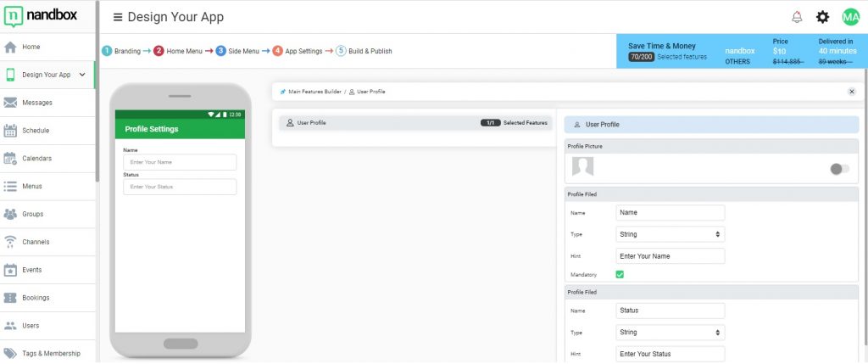This screenshot has height=364, width=868.
Task: Click step 3 Side Menu circle
Action: 221,51
